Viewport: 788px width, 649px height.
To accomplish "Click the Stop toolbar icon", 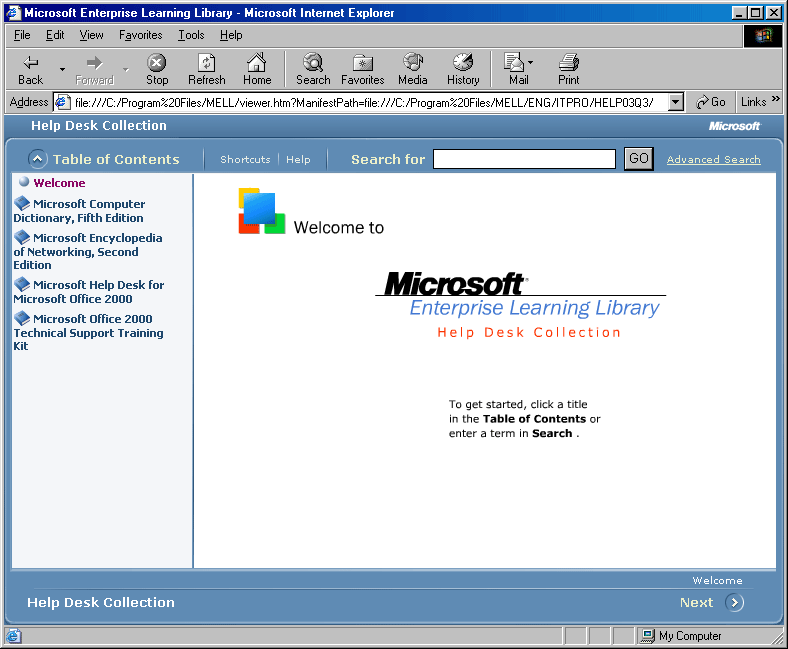I will pos(157,62).
